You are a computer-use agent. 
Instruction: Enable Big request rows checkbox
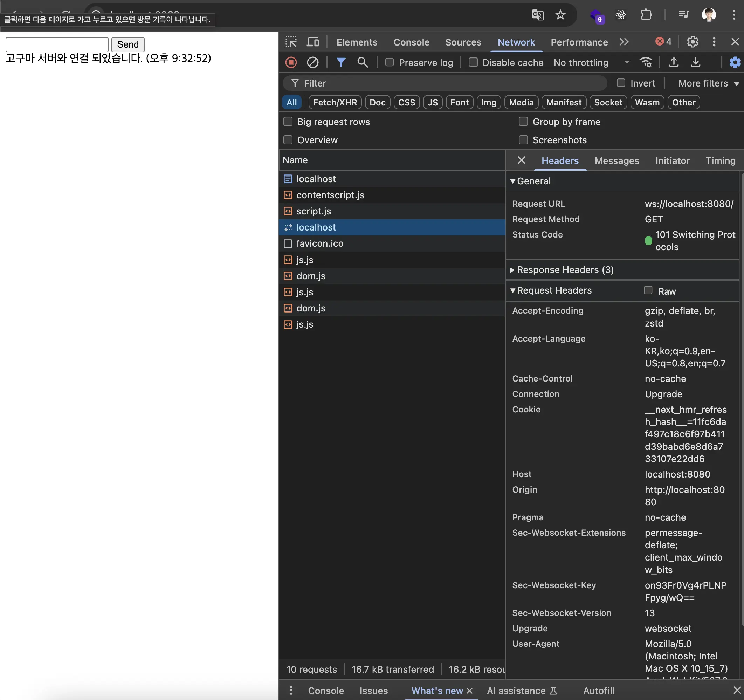pyautogui.click(x=288, y=122)
